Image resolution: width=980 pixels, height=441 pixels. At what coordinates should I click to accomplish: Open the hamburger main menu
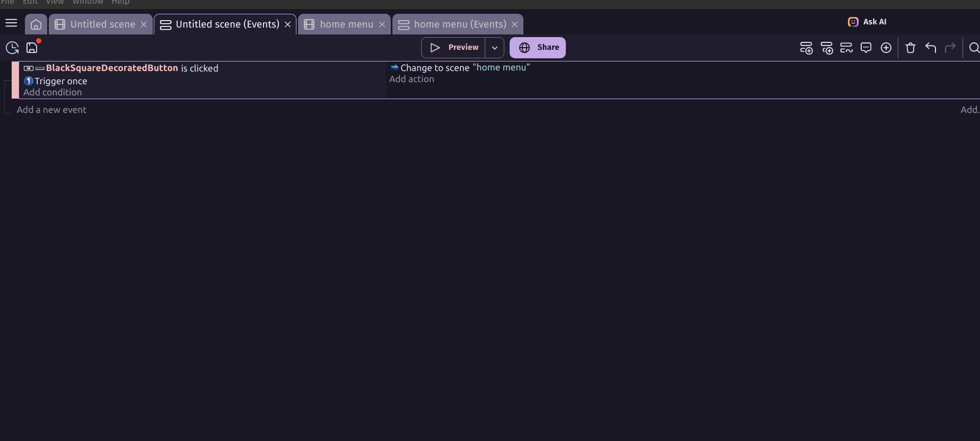[x=11, y=23]
